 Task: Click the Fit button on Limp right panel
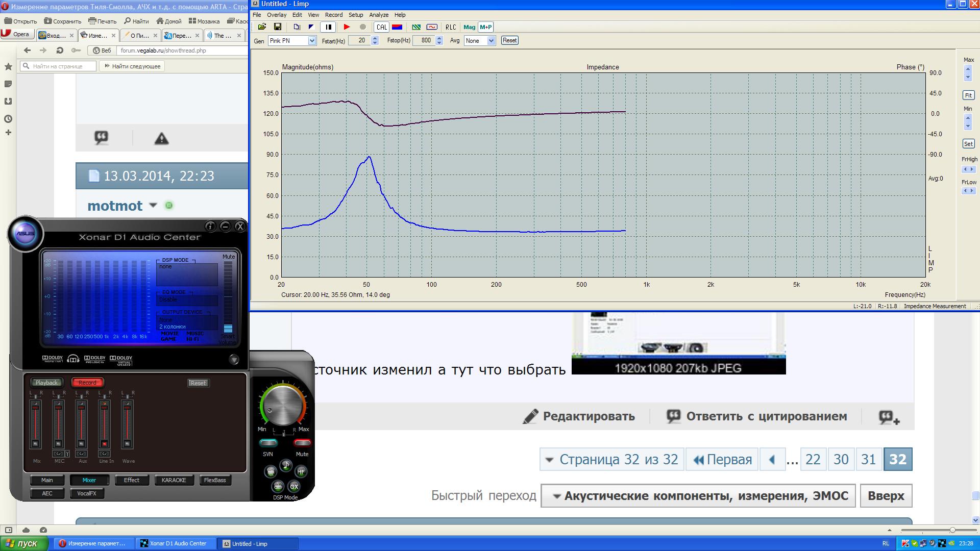[968, 95]
